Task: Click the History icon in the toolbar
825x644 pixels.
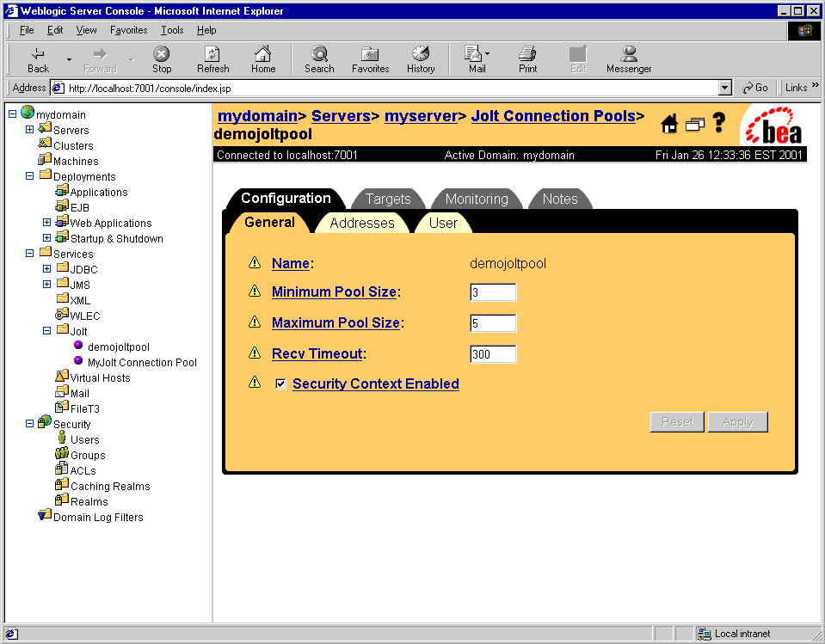Action: 421,58
